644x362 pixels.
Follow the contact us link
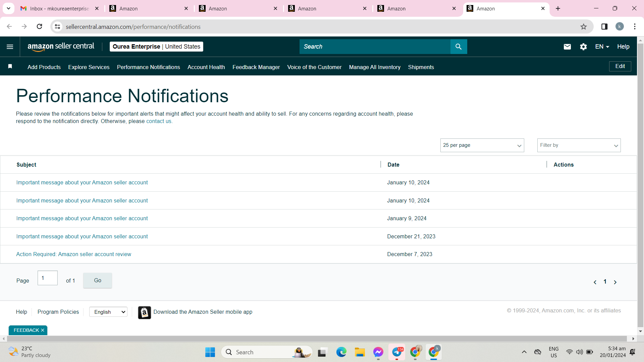(159, 121)
